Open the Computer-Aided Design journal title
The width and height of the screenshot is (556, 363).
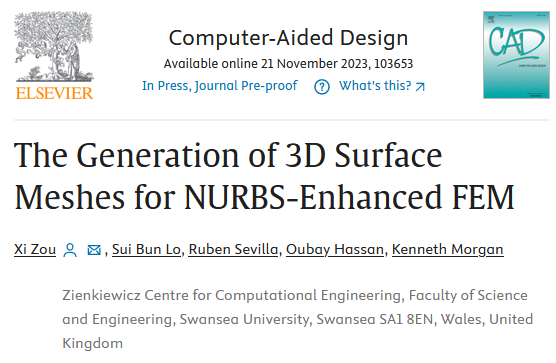click(x=288, y=38)
